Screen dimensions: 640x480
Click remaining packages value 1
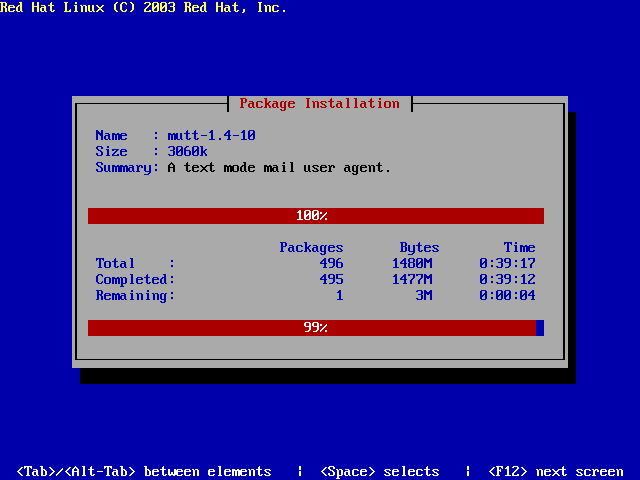click(x=340, y=295)
